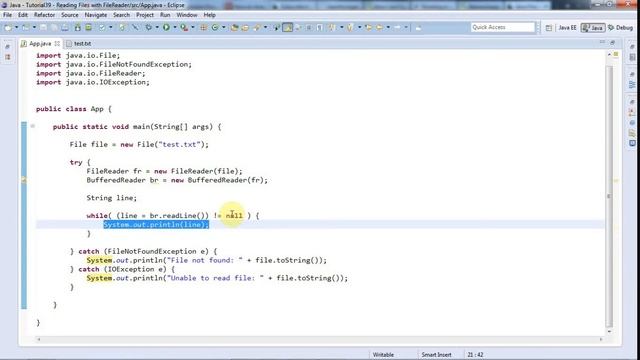Open the Search dropdown arrow
Image resolution: width=640 pixels, height=360 pixels.
(x=265, y=27)
